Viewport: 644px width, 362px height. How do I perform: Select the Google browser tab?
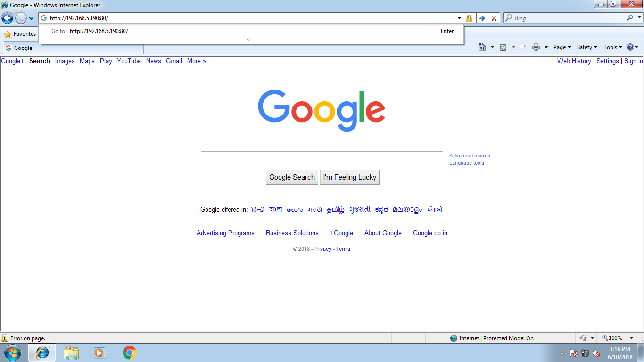coord(73,48)
